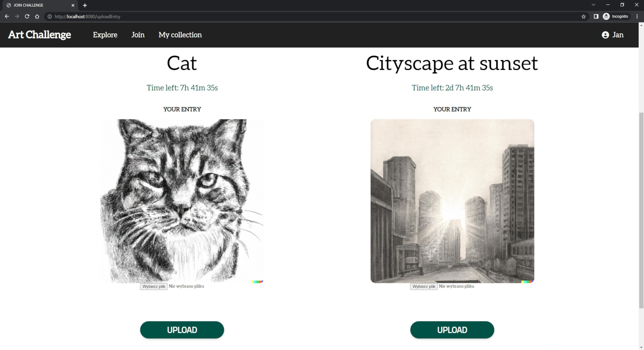Choose file for Cityscape at sunset entry
The height and width of the screenshot is (350, 644).
424,286
